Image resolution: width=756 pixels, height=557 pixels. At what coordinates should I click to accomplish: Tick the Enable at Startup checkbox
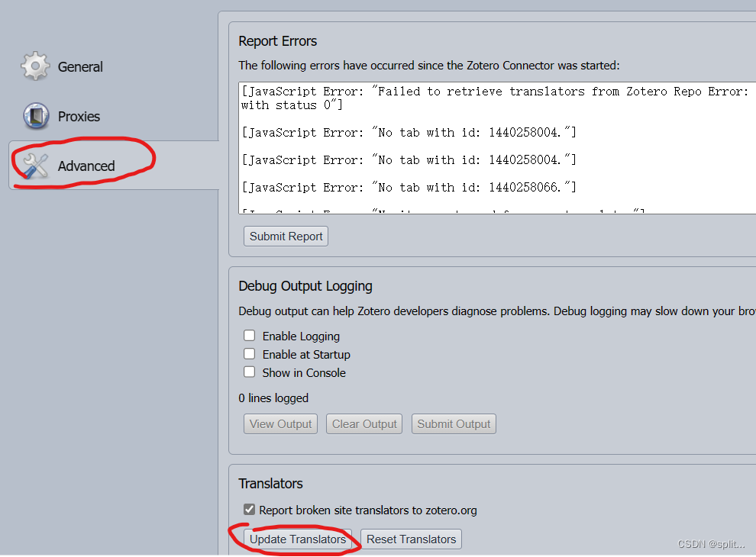pos(249,354)
